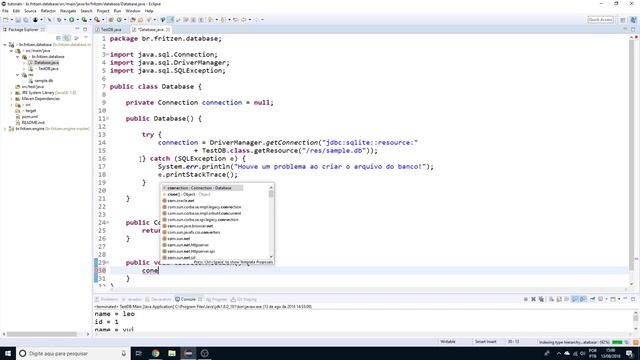
Task: Click Collapse All in Package Explorer
Action: [58, 38]
